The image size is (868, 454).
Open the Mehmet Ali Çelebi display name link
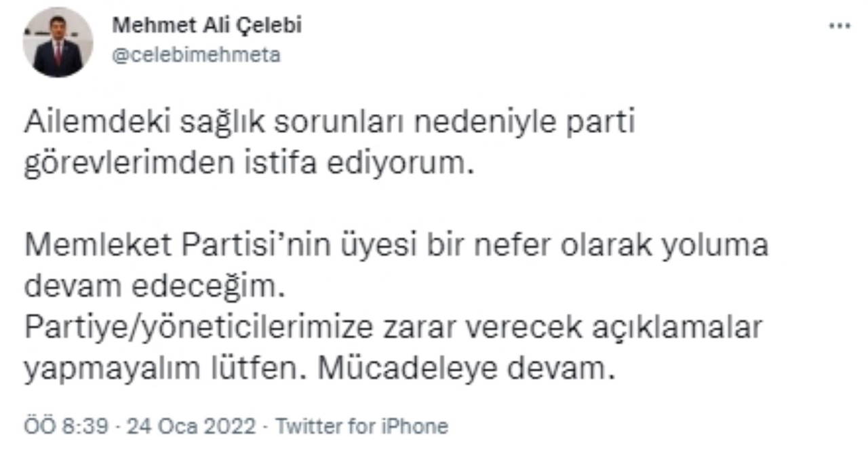click(x=207, y=26)
